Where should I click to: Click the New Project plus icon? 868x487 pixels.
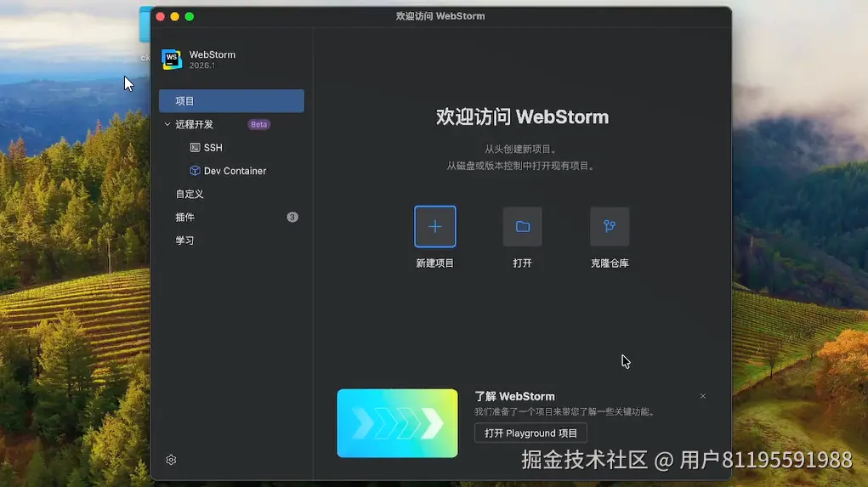[x=435, y=226]
